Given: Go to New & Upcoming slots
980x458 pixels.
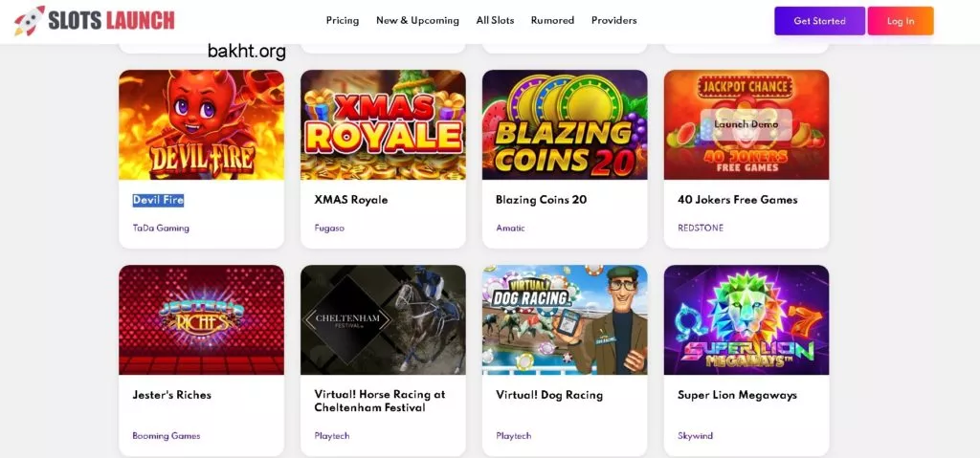Looking at the screenshot, I should click(417, 20).
